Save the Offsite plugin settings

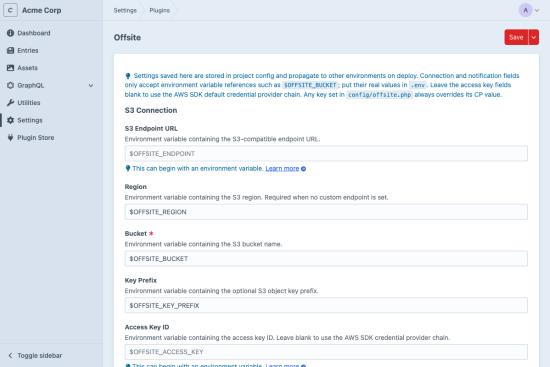tap(516, 37)
